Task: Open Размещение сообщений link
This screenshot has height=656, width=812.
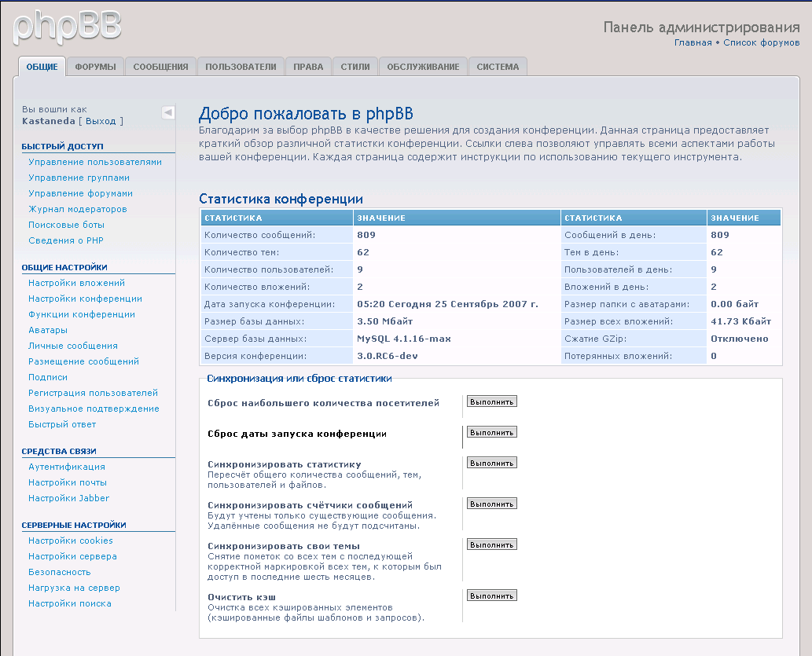Action: pos(83,361)
